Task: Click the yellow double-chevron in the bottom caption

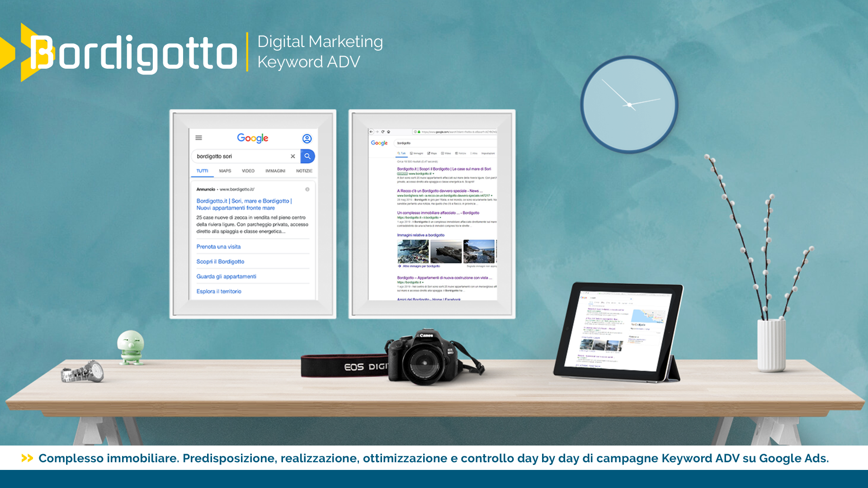Action: (x=27, y=458)
